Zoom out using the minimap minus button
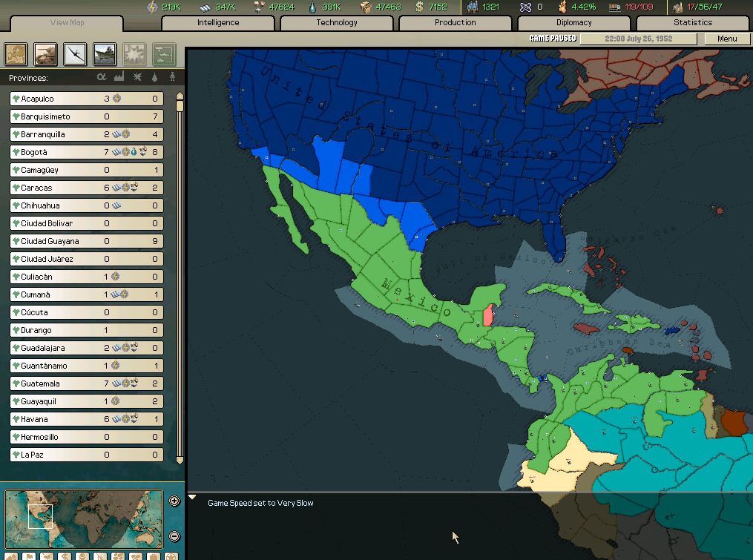 (174, 536)
